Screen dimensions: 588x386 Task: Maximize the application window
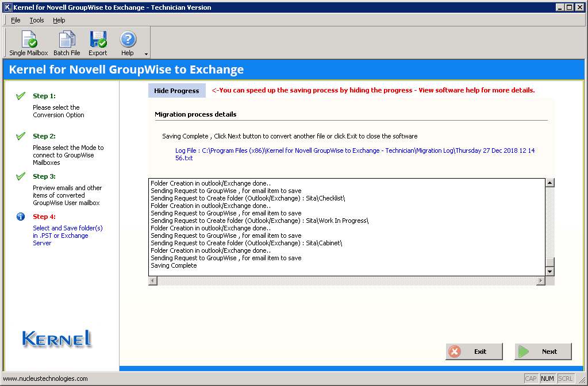tap(569, 7)
